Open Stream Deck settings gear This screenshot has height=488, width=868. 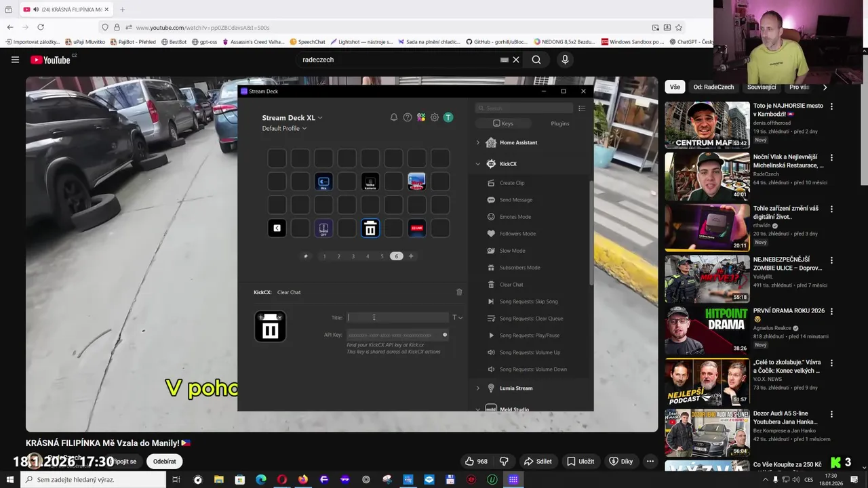[x=435, y=117]
